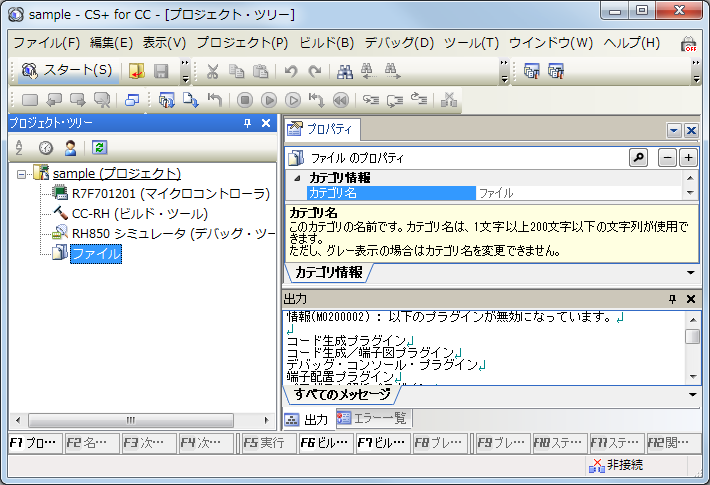Open the properties panel tab dropdown arrow

point(674,131)
